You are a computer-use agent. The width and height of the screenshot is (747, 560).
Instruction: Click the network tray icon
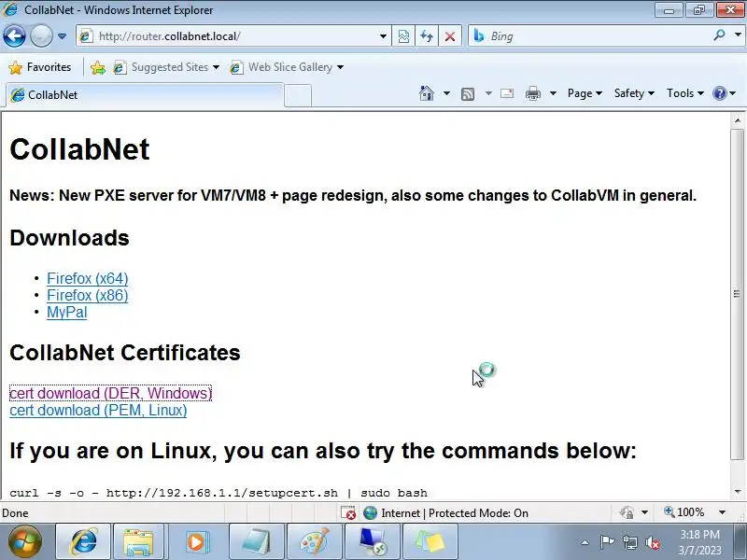coord(629,542)
